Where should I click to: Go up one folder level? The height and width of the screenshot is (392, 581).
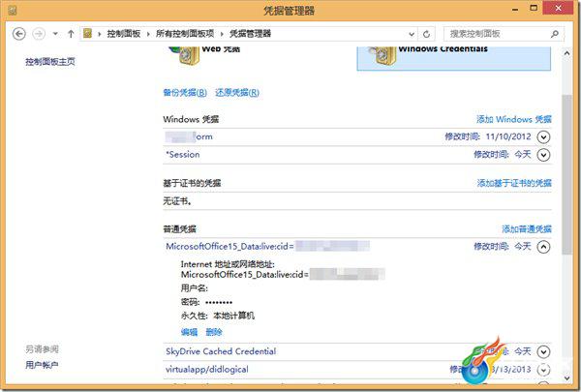pyautogui.click(x=71, y=34)
